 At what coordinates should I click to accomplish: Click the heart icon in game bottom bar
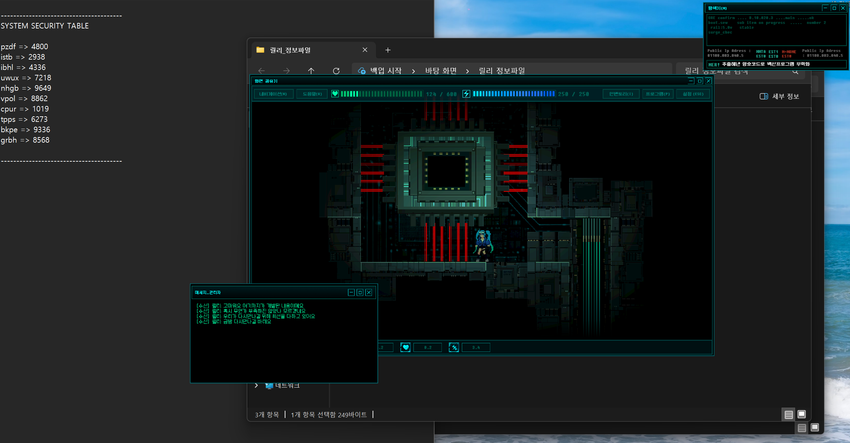tap(405, 348)
